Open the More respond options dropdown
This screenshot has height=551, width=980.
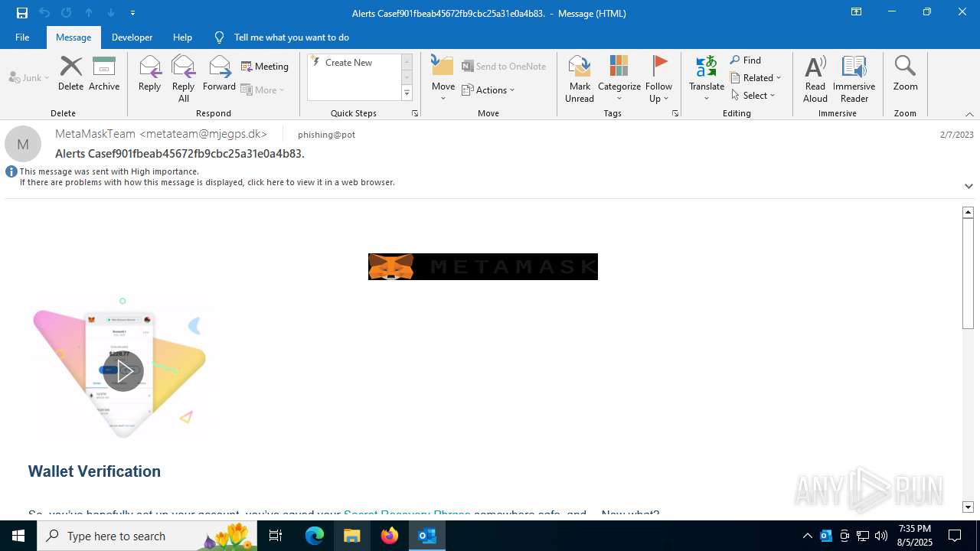point(263,90)
